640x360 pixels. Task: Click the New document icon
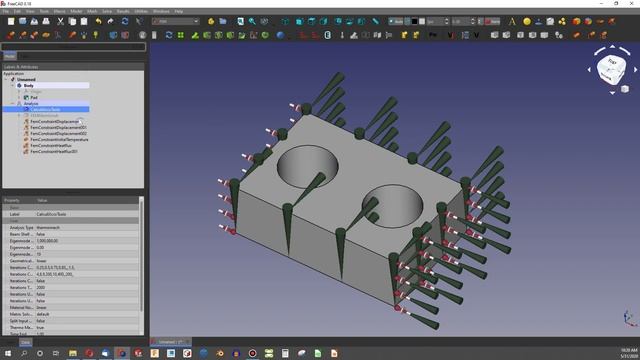(x=11, y=21)
